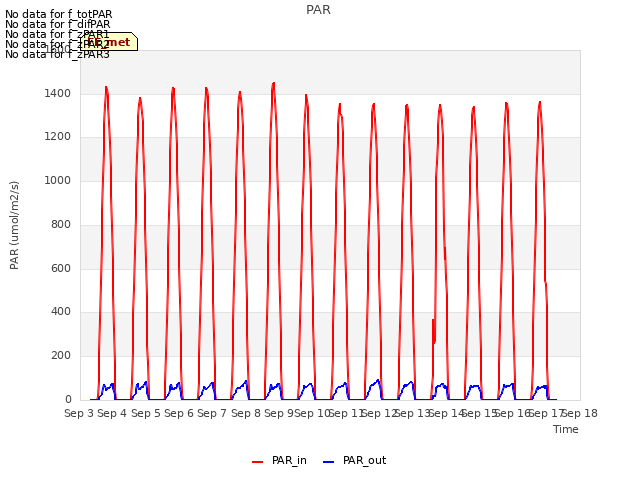
Task: Click the 1400 y-axis tick label
Action: click(x=58, y=93)
